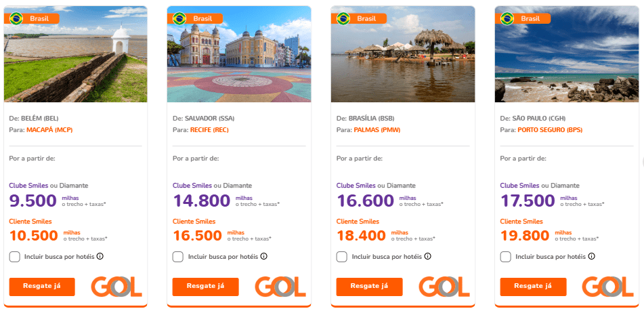Image resolution: width=644 pixels, height=311 pixels.
Task: Click Resgate já on the Palmas card
Action: 369,287
